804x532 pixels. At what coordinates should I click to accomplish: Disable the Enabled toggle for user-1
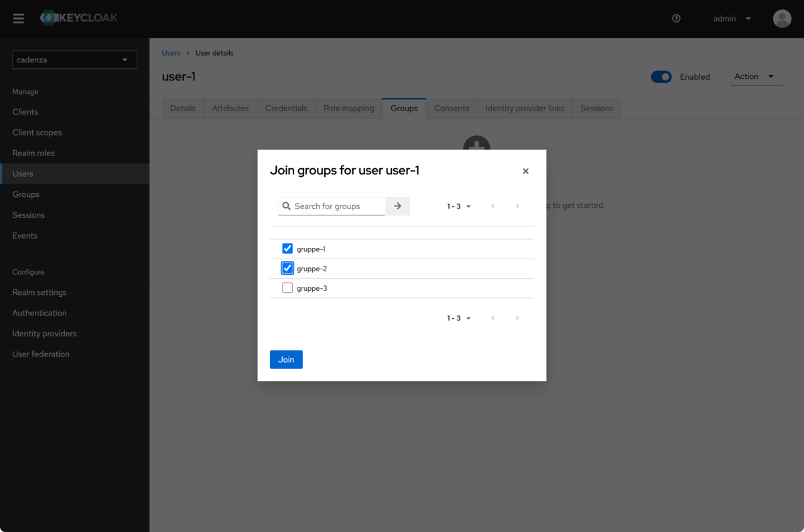pos(661,76)
